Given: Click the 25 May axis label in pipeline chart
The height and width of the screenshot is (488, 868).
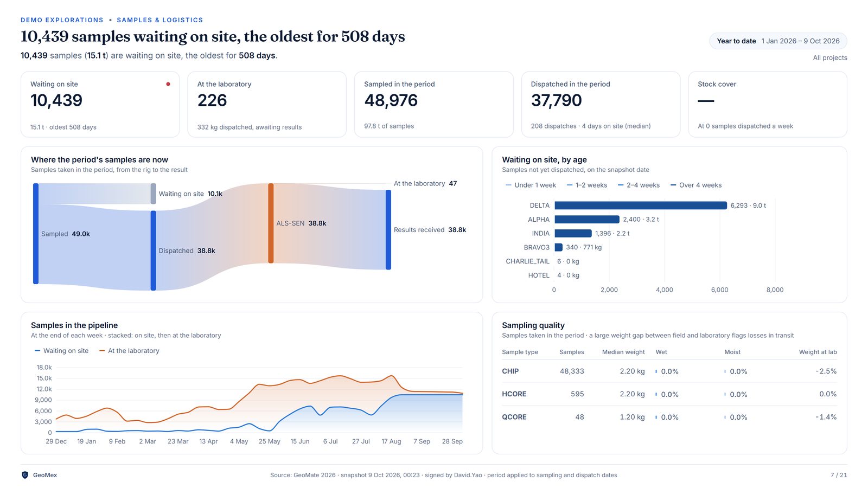Looking at the screenshot, I should (x=270, y=441).
